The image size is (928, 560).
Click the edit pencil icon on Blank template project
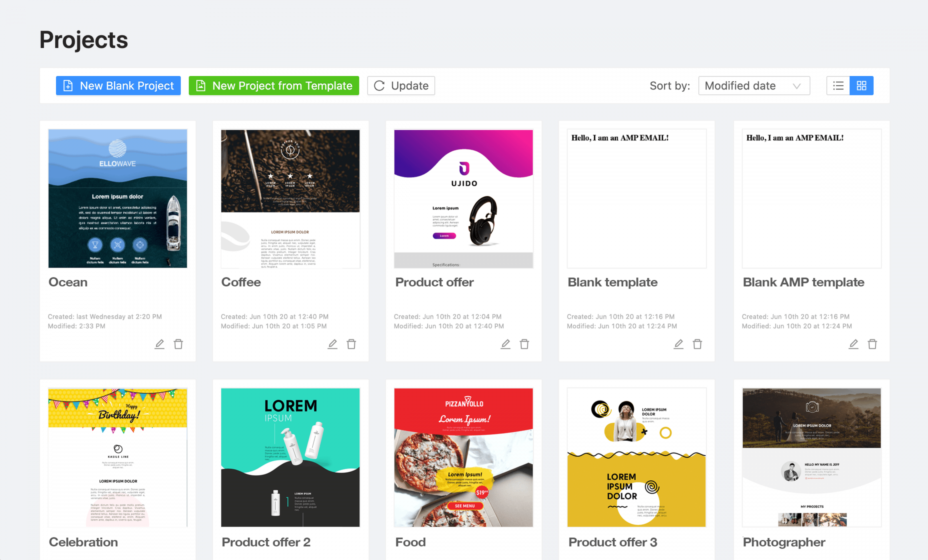click(x=678, y=343)
